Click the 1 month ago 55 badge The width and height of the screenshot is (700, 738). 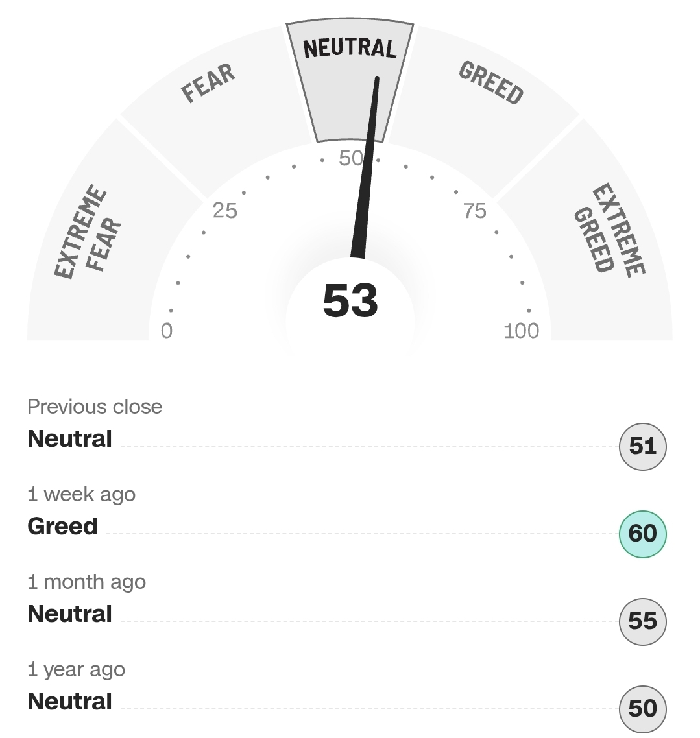coord(642,621)
